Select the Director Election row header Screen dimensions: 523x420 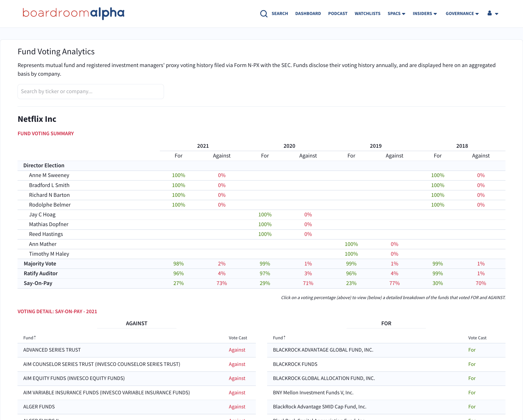[x=44, y=165]
